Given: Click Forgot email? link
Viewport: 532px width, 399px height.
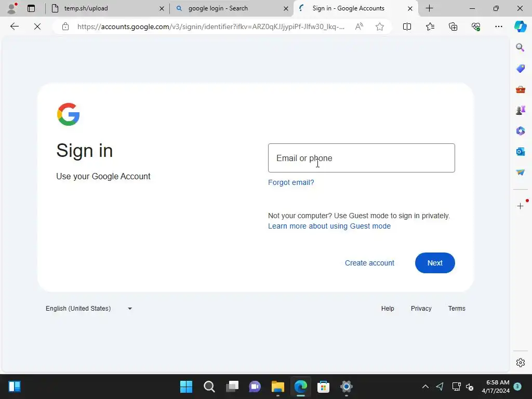Looking at the screenshot, I should [291, 182].
